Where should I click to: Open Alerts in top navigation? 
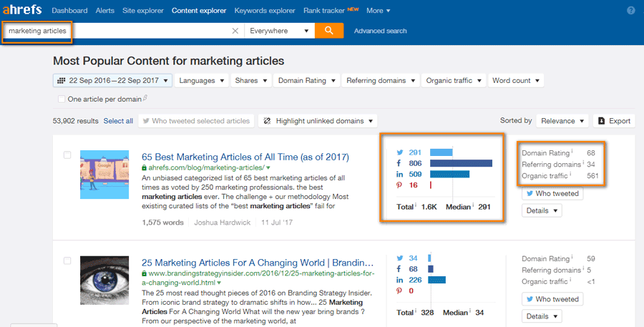click(104, 10)
